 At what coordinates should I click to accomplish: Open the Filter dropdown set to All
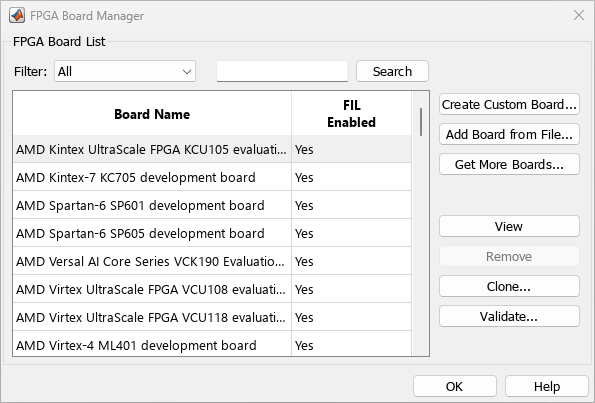[125, 71]
